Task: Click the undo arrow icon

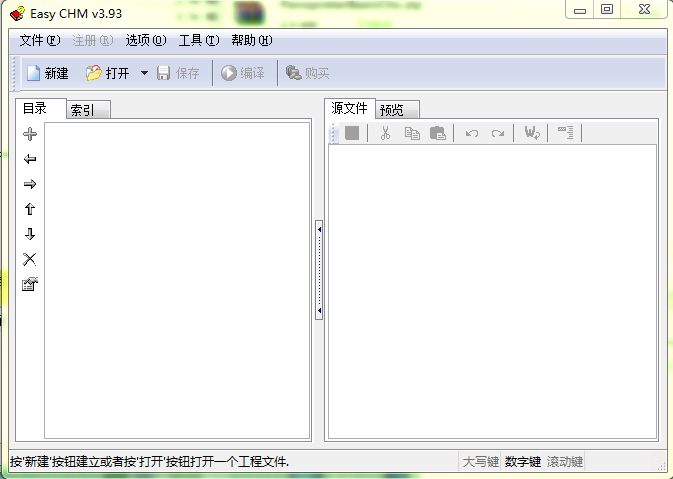Action: [x=472, y=133]
